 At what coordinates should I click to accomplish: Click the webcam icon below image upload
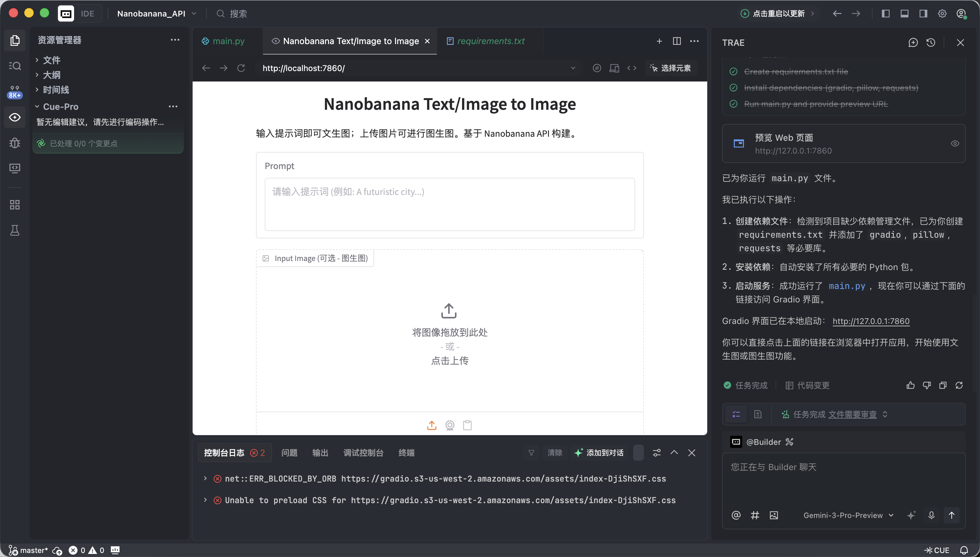point(450,425)
